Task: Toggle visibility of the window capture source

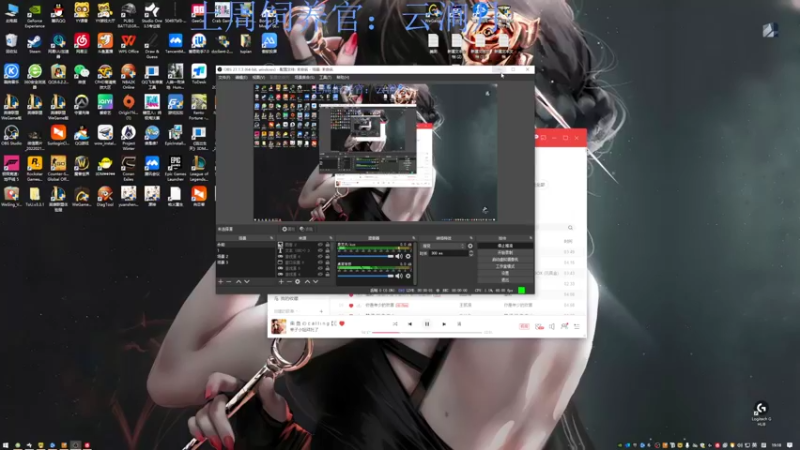Action: (x=320, y=262)
